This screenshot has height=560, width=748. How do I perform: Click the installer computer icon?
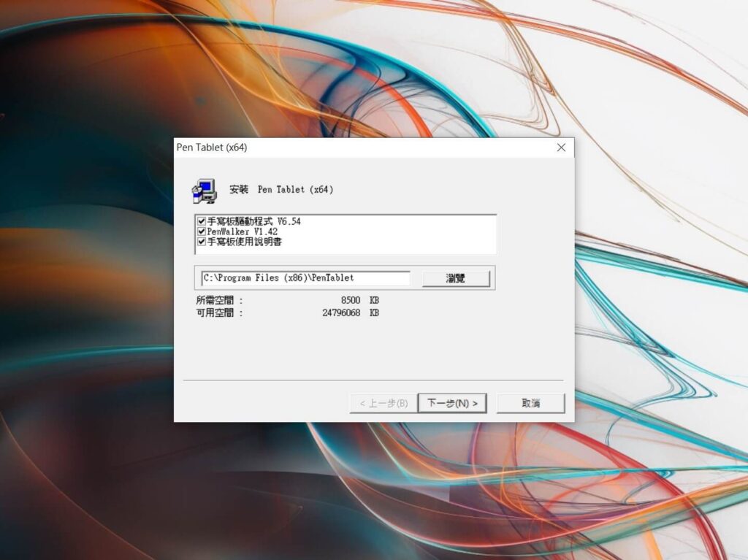[205, 191]
